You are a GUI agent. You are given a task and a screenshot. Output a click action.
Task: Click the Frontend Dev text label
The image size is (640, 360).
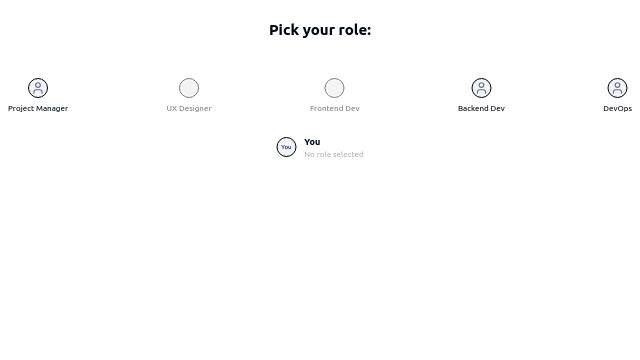[334, 109]
